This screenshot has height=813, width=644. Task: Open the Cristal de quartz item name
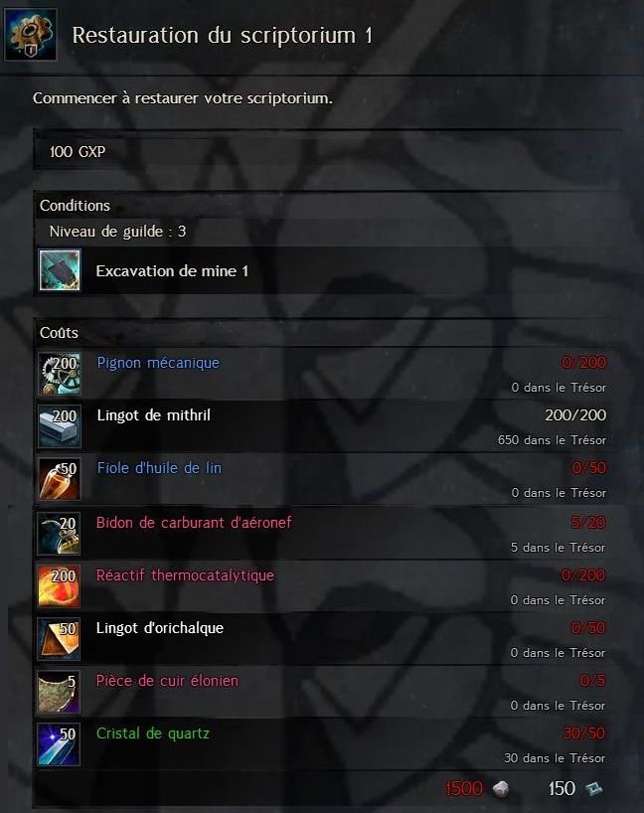153,733
